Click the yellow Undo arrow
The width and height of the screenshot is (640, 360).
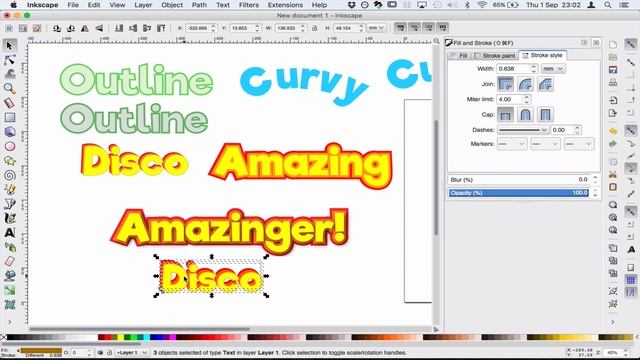(613, 131)
